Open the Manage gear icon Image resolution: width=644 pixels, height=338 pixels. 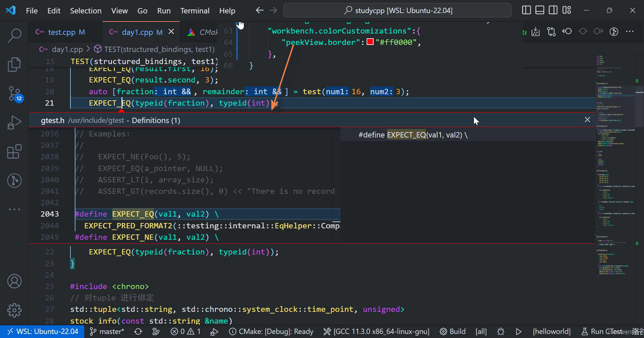[x=14, y=310]
